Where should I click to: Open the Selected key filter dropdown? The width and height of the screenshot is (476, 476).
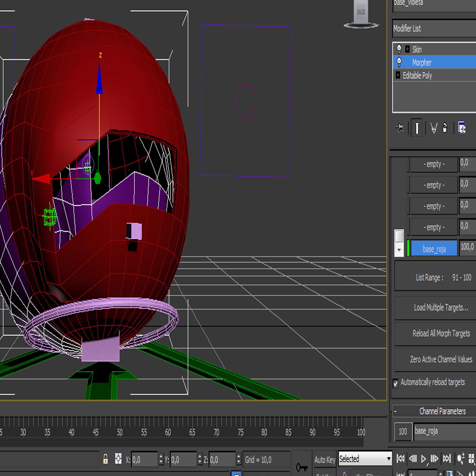point(389,459)
